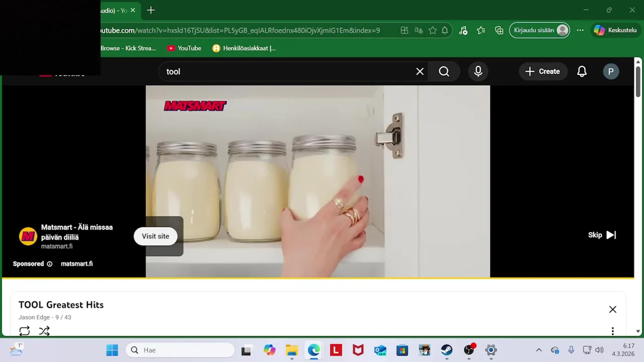Close the TOOL Greatest Hits playlist panel

612,309
